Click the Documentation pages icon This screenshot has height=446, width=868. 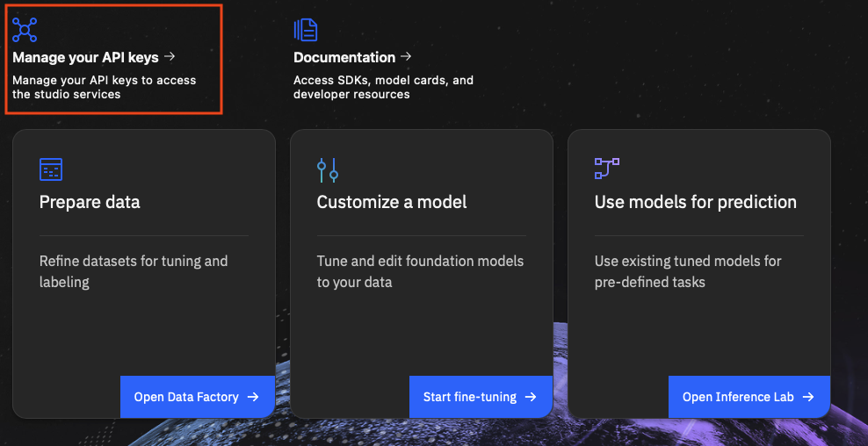point(305,30)
